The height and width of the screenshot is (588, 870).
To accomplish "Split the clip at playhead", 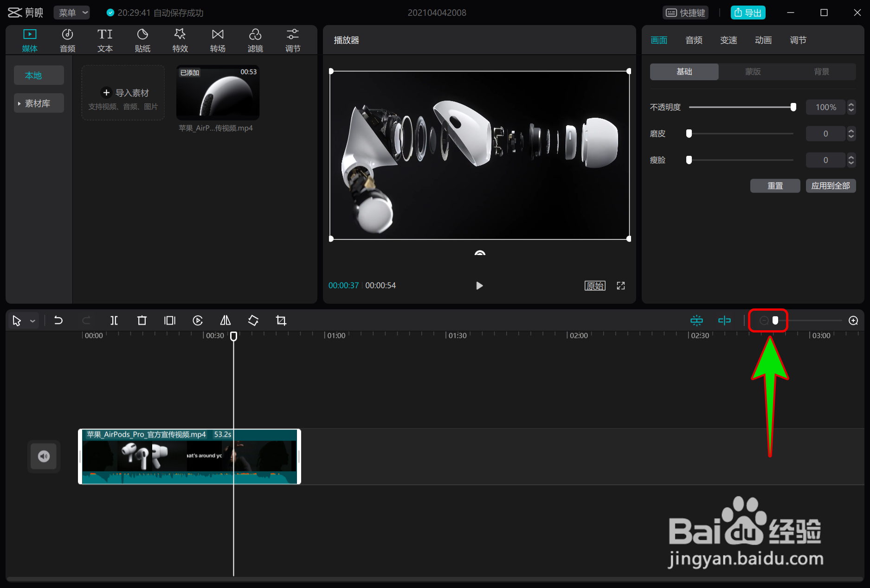I will pos(114,320).
